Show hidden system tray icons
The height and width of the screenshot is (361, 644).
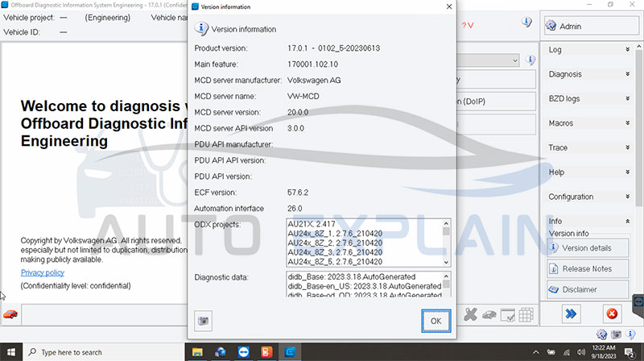[x=535, y=352]
